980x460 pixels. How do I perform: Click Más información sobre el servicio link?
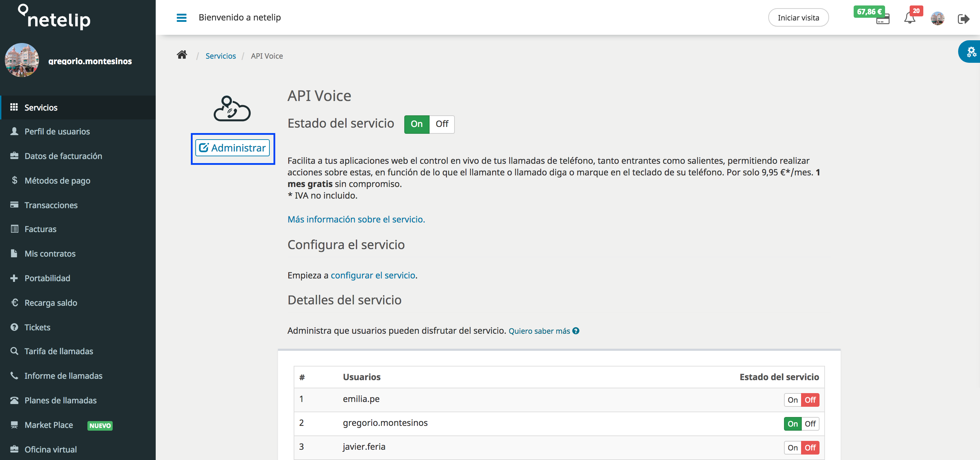[355, 219]
